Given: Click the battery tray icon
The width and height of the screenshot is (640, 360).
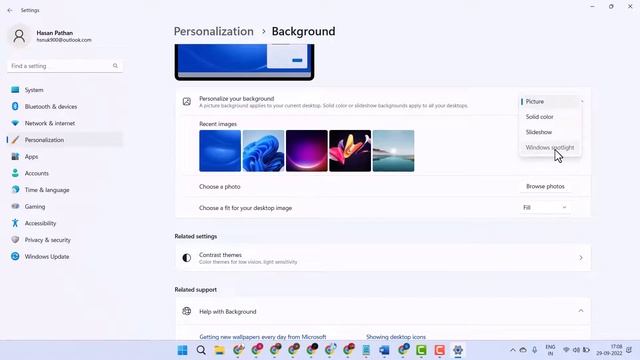Looking at the screenshot, I should (586, 350).
